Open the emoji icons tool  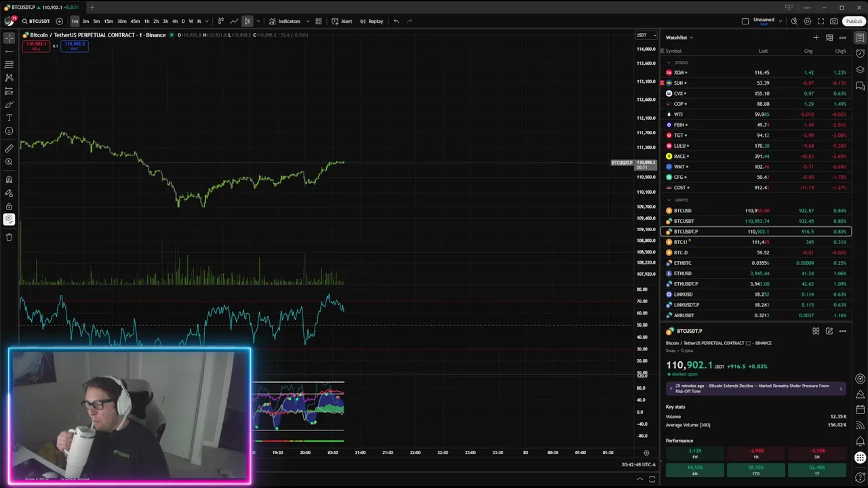pos(9,131)
